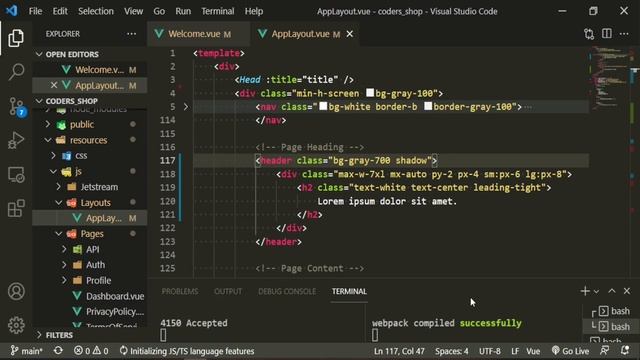Expand the css folder
The height and width of the screenshot is (360, 640).
(x=53, y=156)
